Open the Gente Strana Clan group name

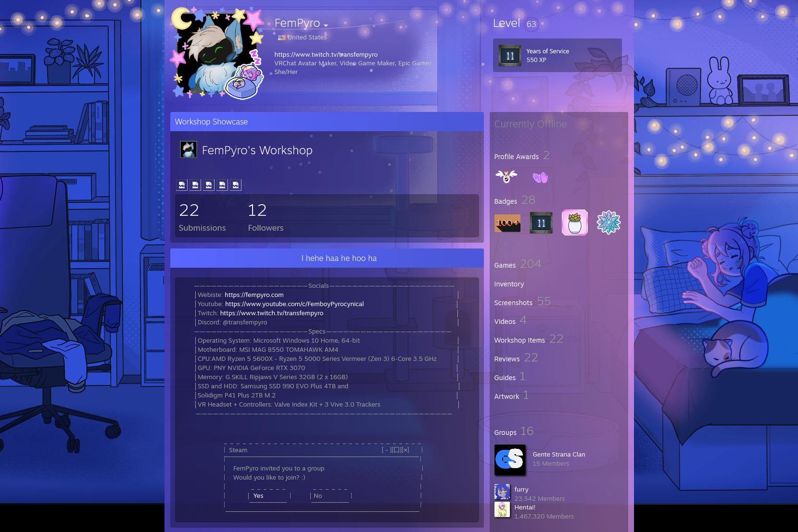coord(559,455)
